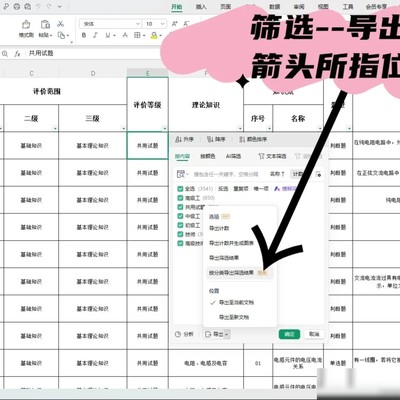The image size is (400, 400).
Task: Click the zoom magnifier beside formula bar
Action: (5, 54)
